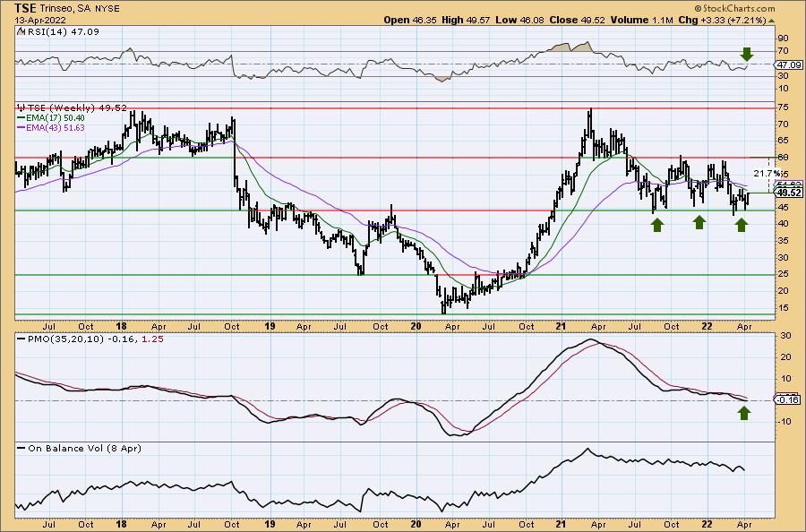This screenshot has width=806, height=532.
Task: Click the 'Open 46.35' value
Action: click(x=409, y=20)
